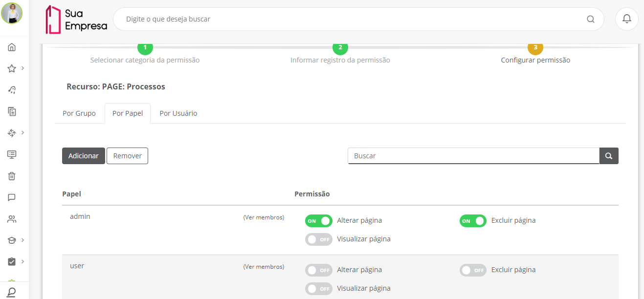644x299 pixels.
Task: Switch to the Por Usuário tab
Action: [178, 113]
